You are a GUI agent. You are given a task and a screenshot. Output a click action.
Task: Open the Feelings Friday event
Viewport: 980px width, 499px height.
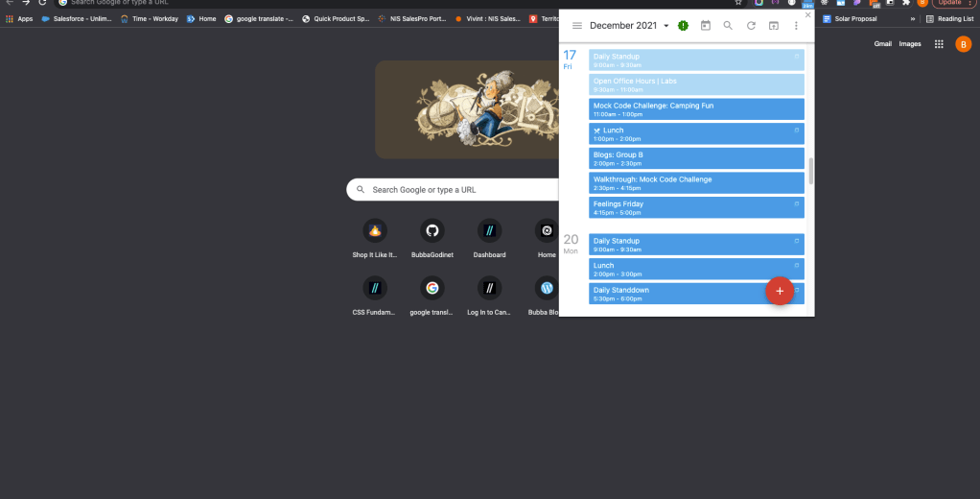[696, 207]
